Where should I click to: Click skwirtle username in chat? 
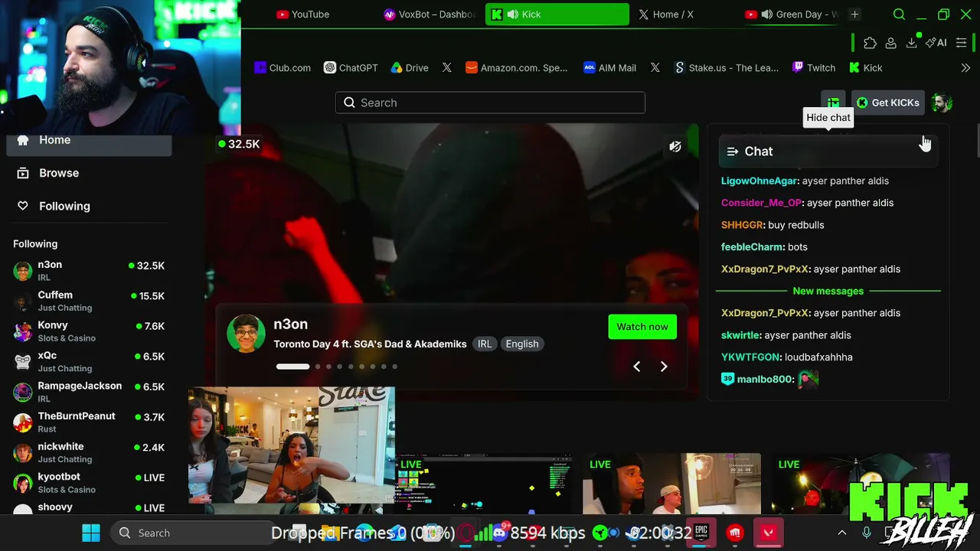point(740,335)
